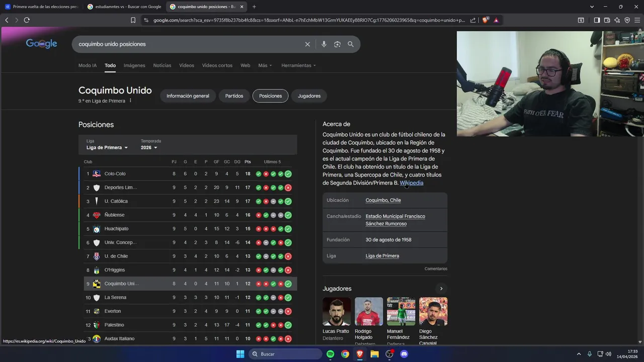Open Brave Wallet

pyautogui.click(x=607, y=20)
